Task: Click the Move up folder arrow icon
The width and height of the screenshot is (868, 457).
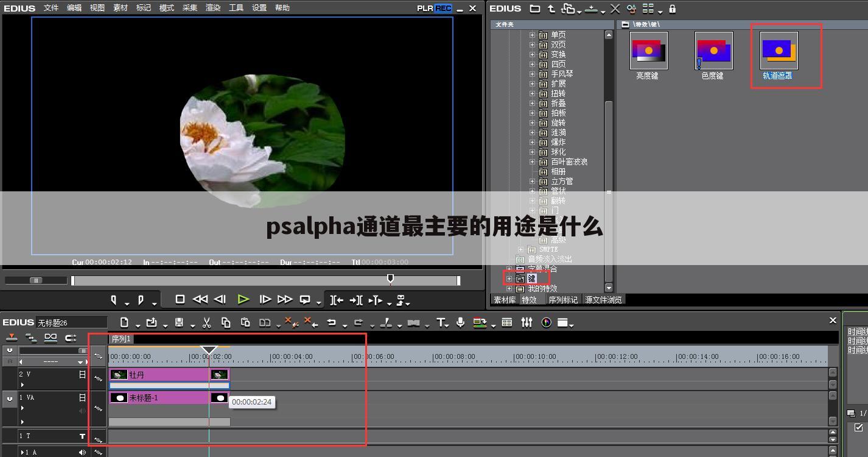Action: click(x=551, y=9)
